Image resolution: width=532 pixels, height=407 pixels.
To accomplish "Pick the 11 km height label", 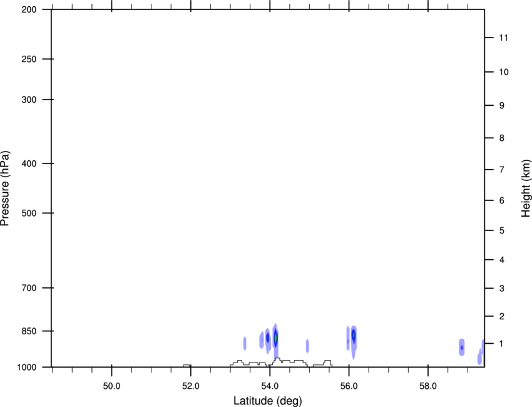I will (503, 38).
